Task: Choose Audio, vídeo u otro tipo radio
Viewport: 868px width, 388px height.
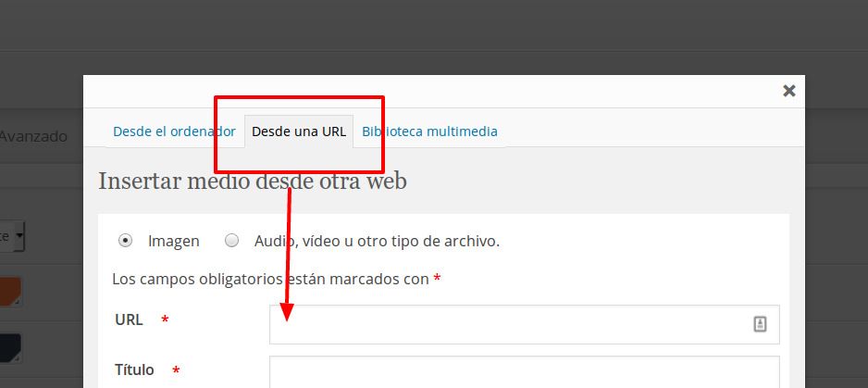Action: (x=232, y=241)
